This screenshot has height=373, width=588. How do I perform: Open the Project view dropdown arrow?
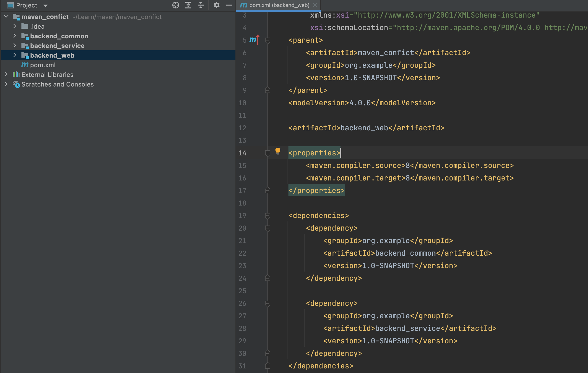(45, 6)
